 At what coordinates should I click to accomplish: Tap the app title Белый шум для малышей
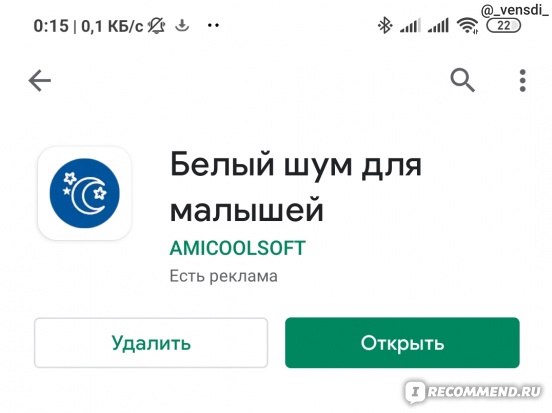tap(296, 187)
